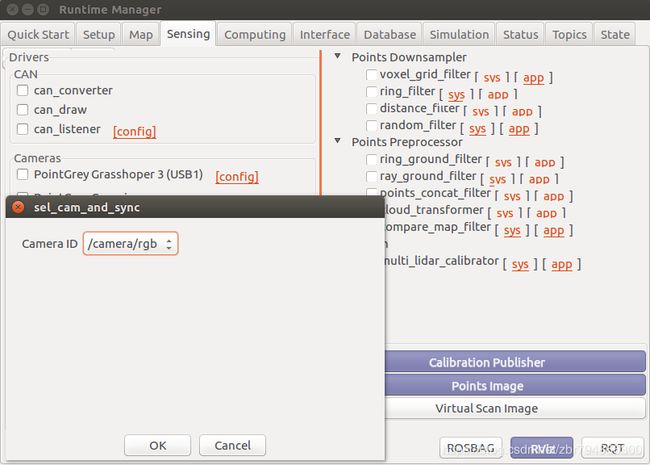Click the Points Image button
The height and width of the screenshot is (465, 650).
click(515, 385)
